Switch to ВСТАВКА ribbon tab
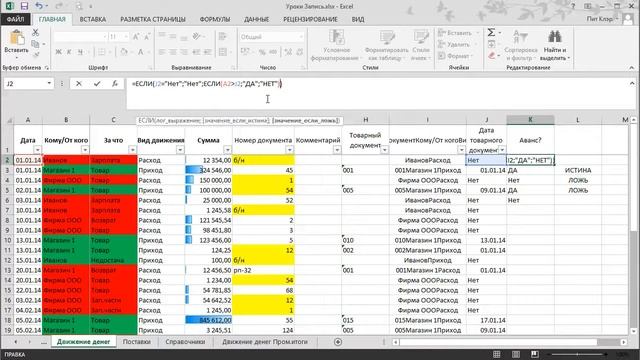The width and height of the screenshot is (640, 360). 93,19
